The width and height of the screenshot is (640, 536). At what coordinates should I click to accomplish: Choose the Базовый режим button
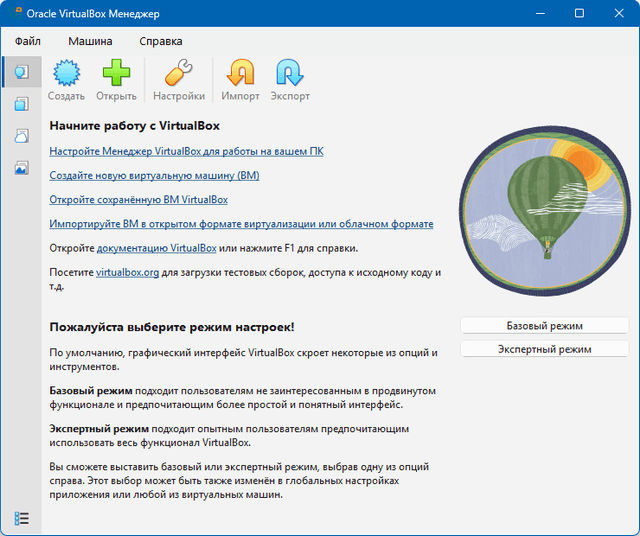(x=544, y=326)
